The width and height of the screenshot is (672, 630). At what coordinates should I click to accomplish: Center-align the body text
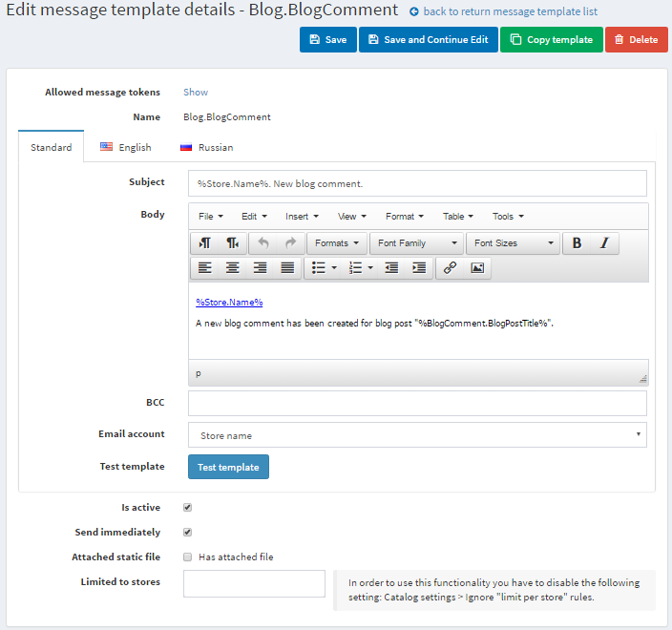(232, 268)
